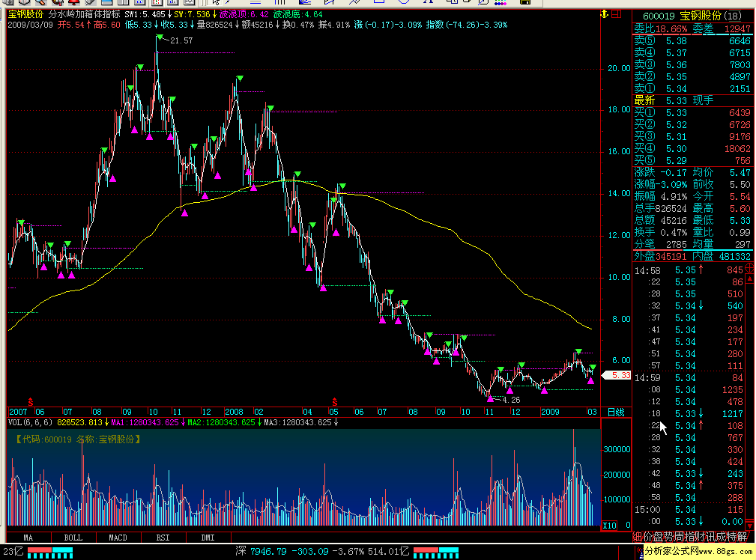This screenshot has width=756, height=560.
Task: Select the RSI indicator tab
Action: (163, 538)
